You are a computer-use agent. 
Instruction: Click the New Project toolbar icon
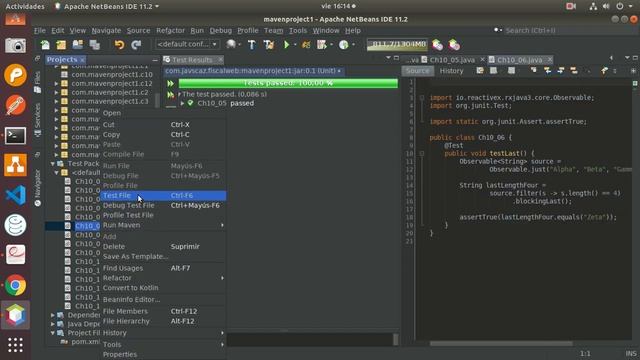coord(61,44)
